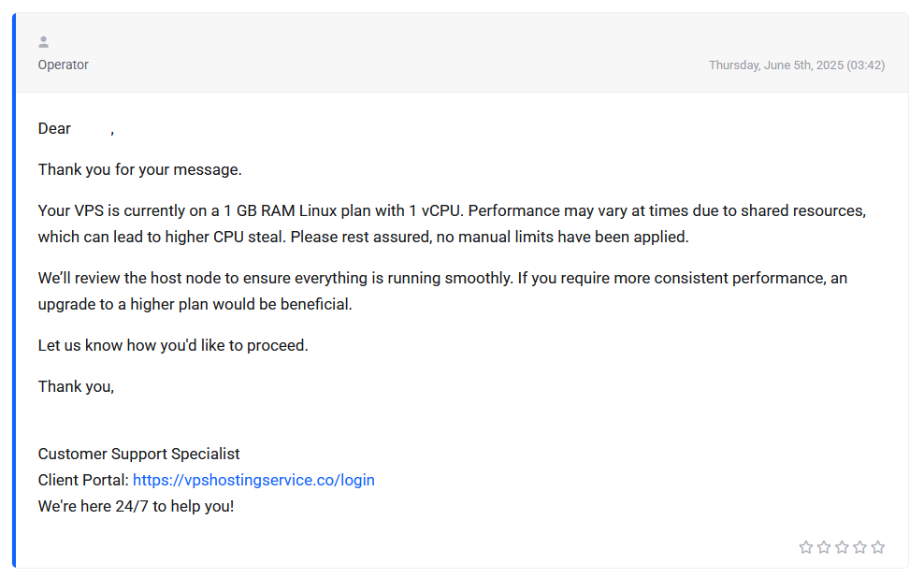Image resolution: width=924 pixels, height=578 pixels.
Task: Click the paragraph about reviewing the host node
Action: 442,291
